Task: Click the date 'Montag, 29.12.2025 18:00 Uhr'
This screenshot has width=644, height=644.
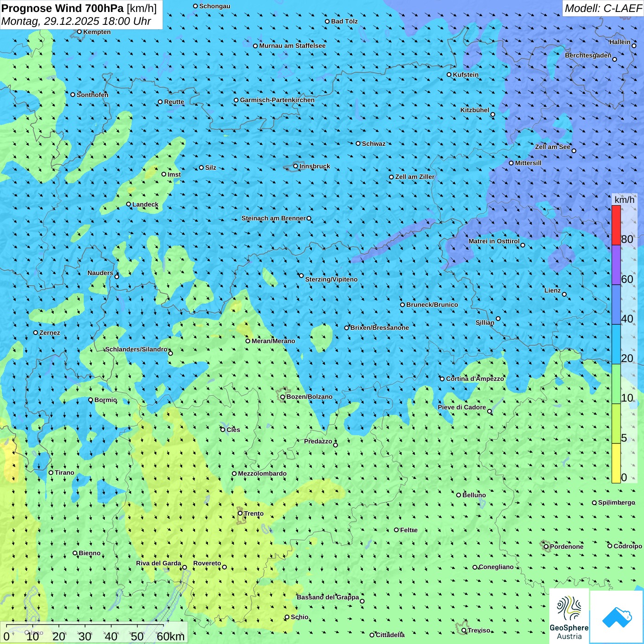Action: [x=76, y=21]
